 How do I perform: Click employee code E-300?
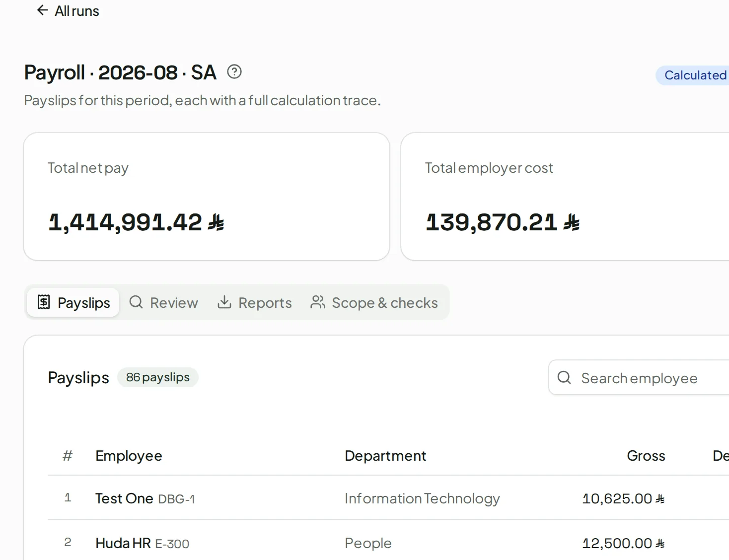point(172,544)
